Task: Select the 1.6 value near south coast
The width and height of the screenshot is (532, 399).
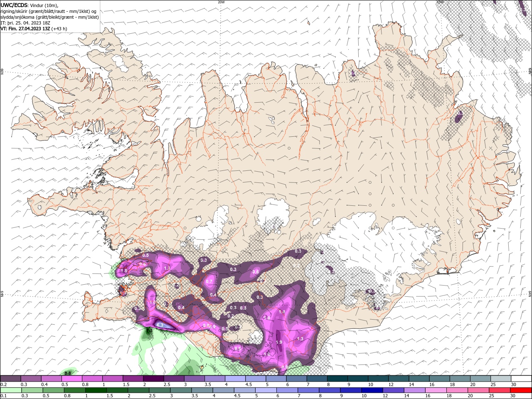Action: tap(267, 354)
